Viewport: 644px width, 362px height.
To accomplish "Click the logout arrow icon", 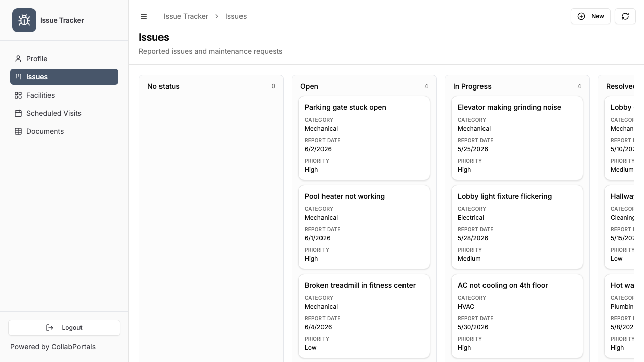I will (50, 328).
